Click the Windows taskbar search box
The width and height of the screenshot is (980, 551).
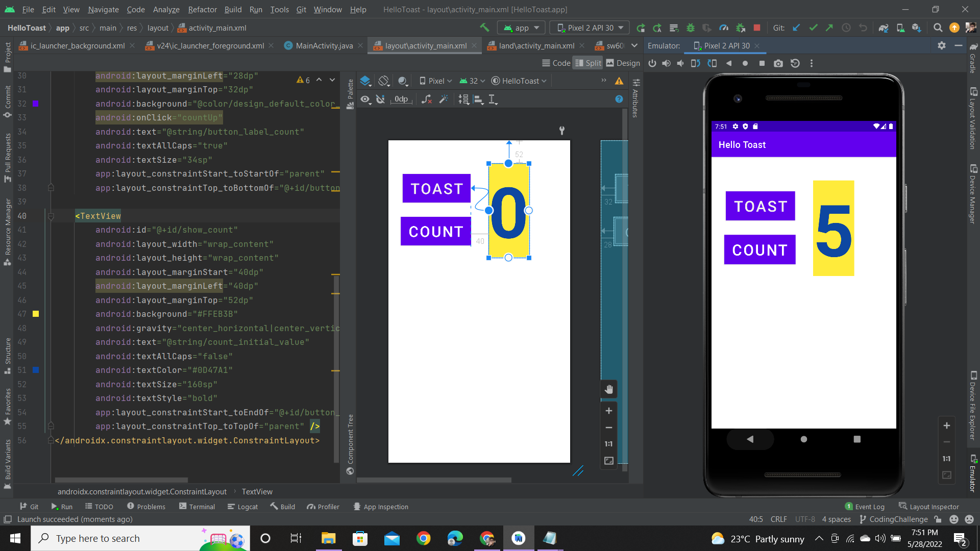[x=128, y=538]
